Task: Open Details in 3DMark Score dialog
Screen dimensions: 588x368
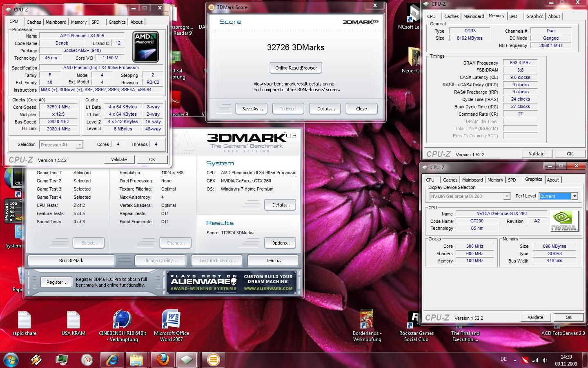Action: point(325,109)
